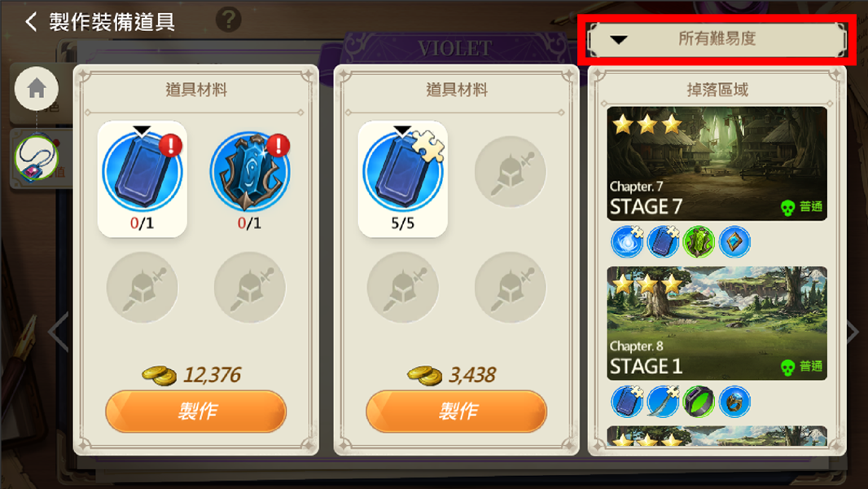The height and width of the screenshot is (489, 868).
Task: Tap the home icon in left sidebar
Action: tap(37, 88)
